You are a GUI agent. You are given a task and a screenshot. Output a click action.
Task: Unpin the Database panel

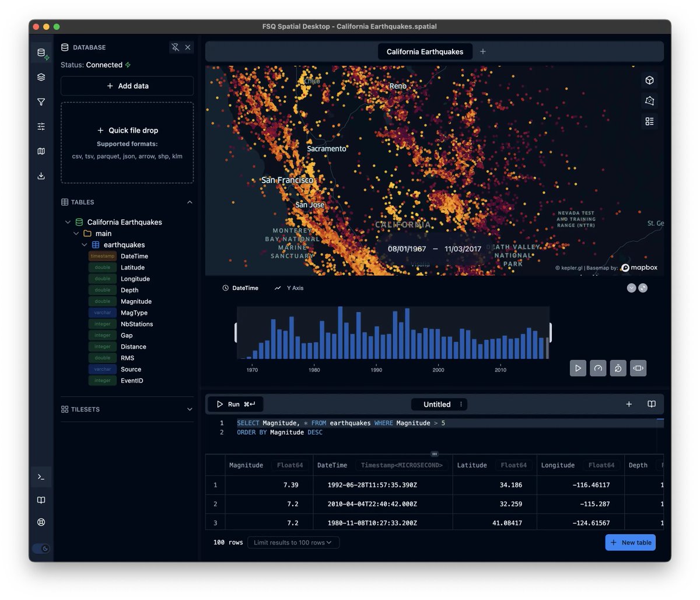(x=175, y=47)
